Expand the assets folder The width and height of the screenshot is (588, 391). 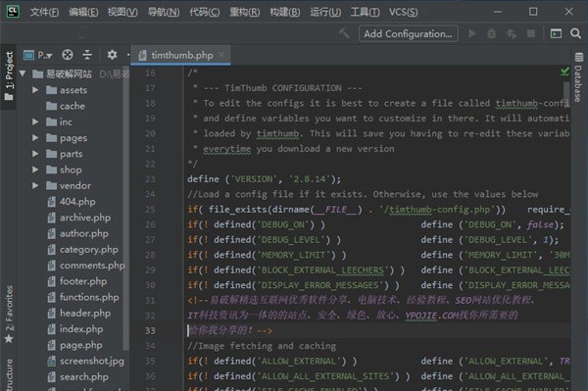coord(35,90)
